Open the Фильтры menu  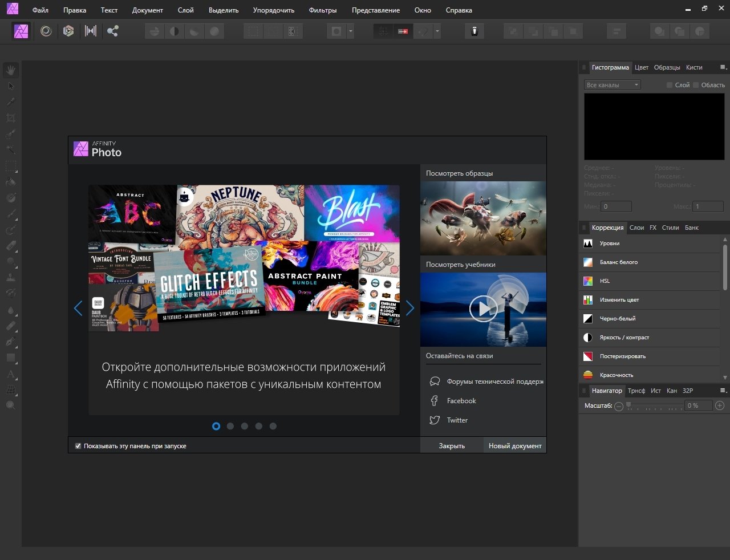point(323,10)
